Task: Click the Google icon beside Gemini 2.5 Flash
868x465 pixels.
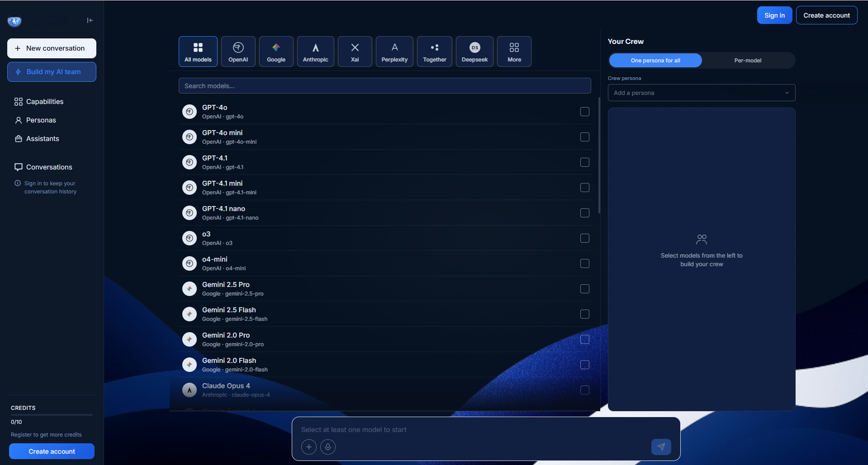Action: point(190,314)
